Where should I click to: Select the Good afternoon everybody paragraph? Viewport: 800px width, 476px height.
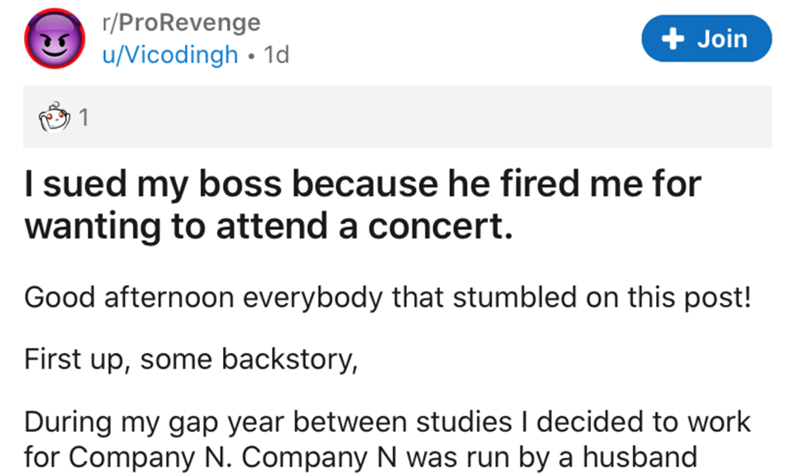coord(388,297)
